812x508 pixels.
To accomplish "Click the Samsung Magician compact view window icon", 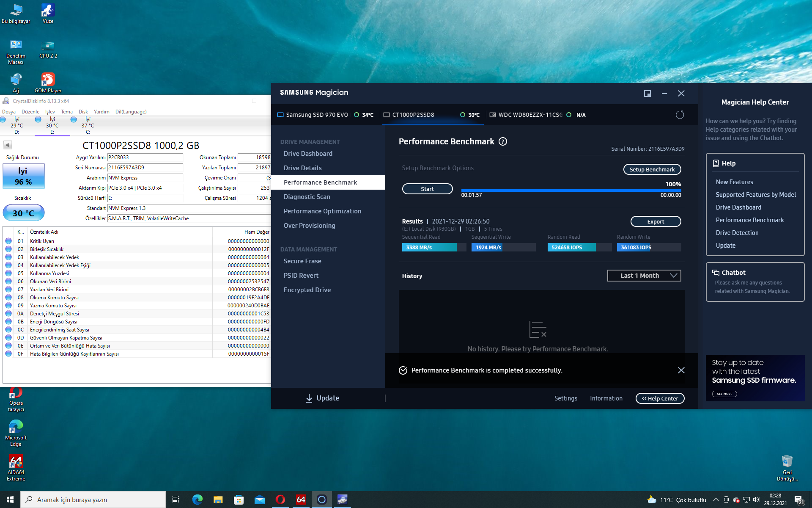I will (647, 94).
